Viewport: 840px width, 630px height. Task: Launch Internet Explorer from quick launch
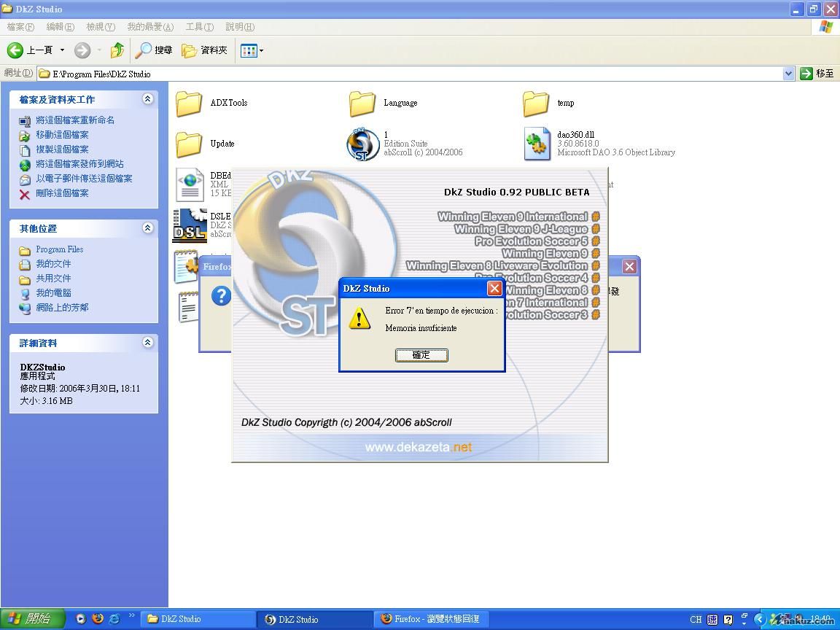114,619
